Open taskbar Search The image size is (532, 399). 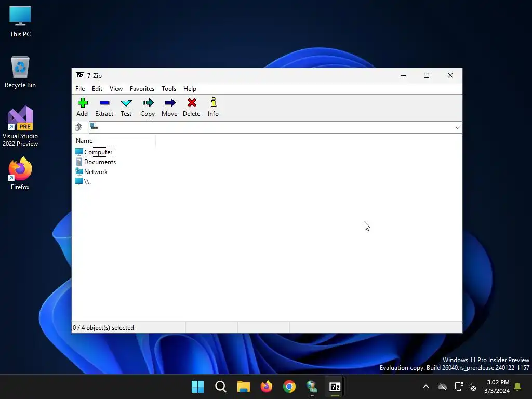(x=220, y=387)
